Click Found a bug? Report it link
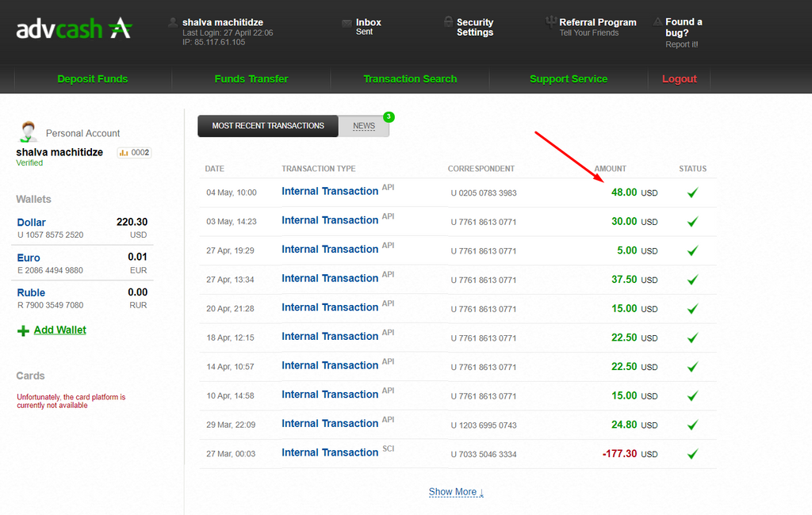This screenshot has height=515, width=812. click(x=684, y=32)
